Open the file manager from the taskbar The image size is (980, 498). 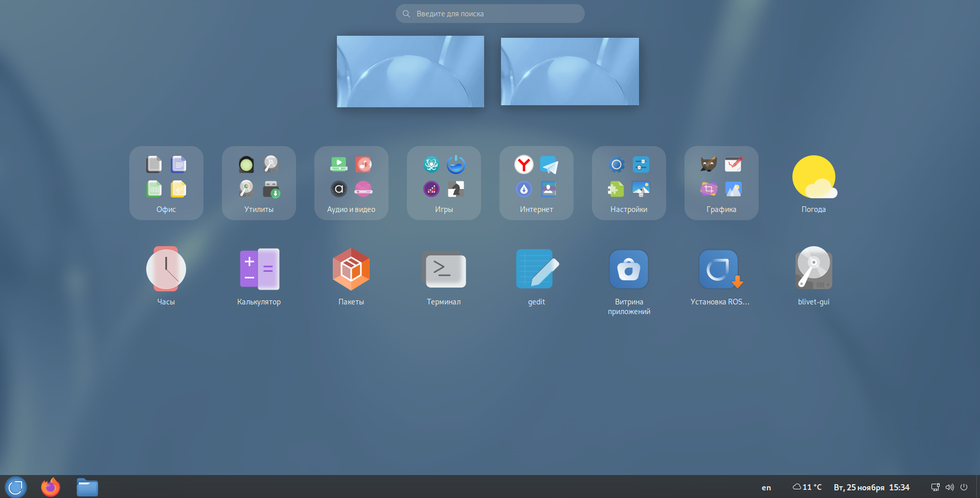click(87, 487)
